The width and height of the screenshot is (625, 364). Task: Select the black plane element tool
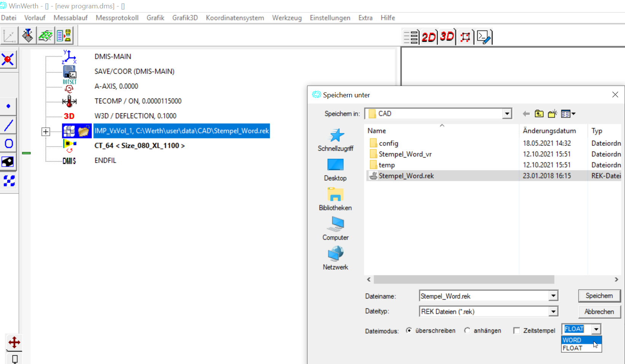(8, 162)
